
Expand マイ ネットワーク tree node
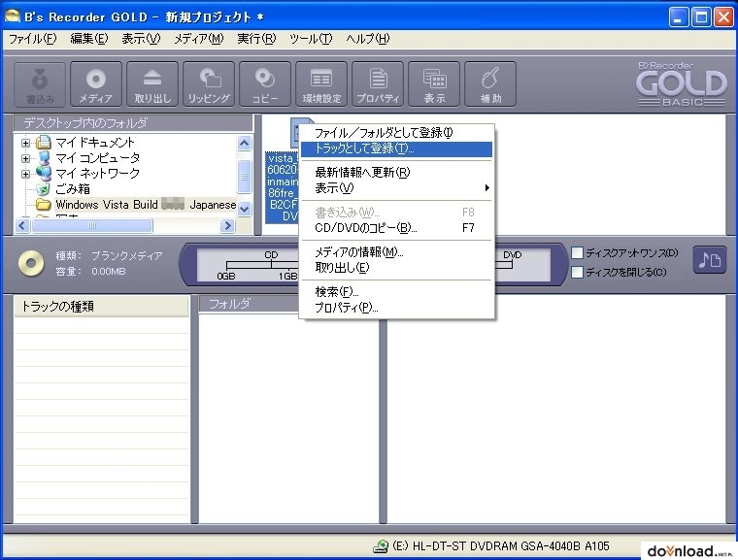[26, 174]
